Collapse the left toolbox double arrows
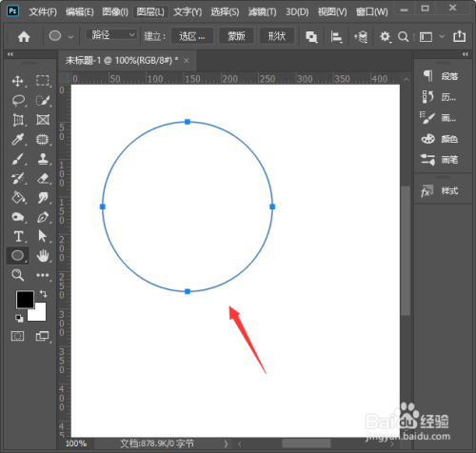 coord(10,54)
